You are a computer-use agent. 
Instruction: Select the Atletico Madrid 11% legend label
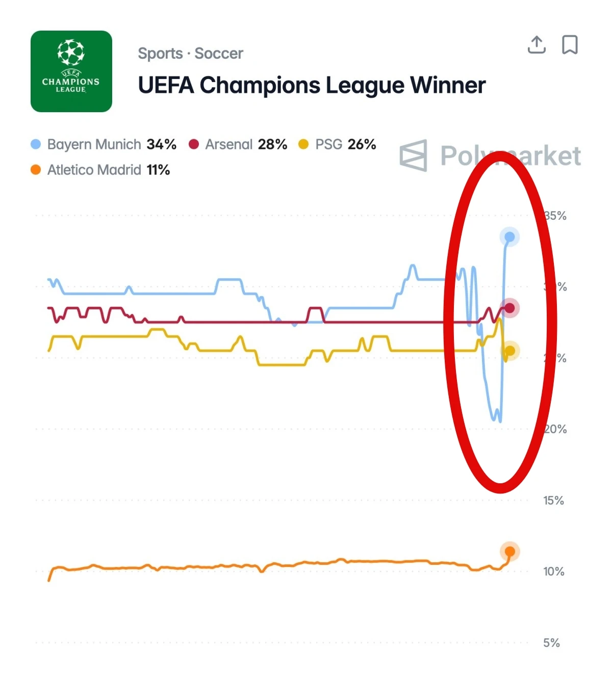pos(108,170)
